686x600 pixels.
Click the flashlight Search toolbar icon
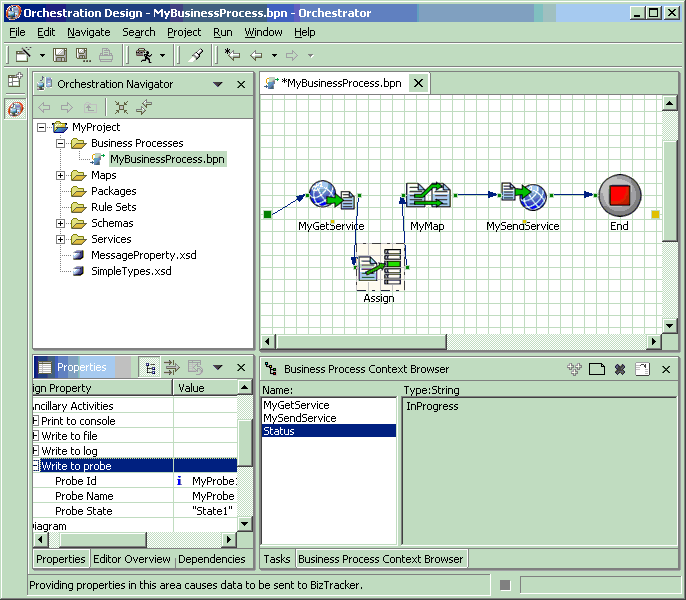tap(196, 55)
